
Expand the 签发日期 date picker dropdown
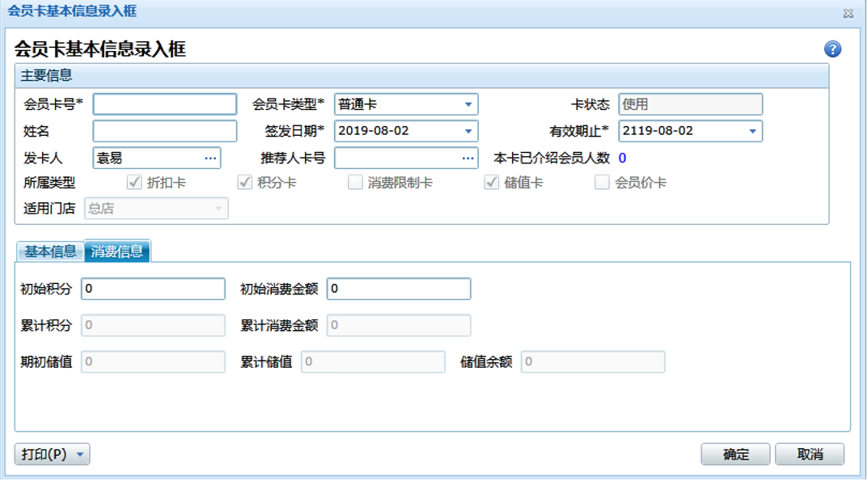(468, 131)
